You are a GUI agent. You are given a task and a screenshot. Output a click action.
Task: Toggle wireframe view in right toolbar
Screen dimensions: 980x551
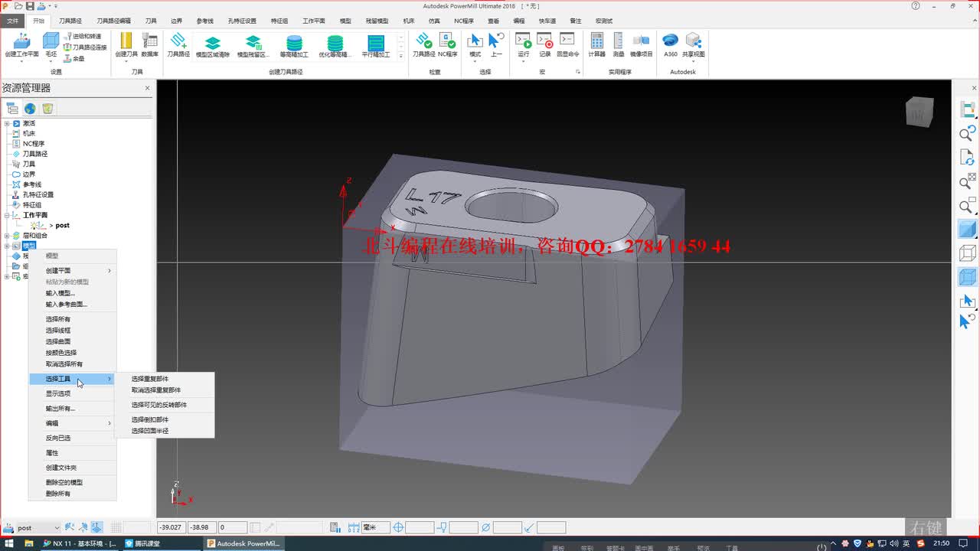click(x=968, y=253)
